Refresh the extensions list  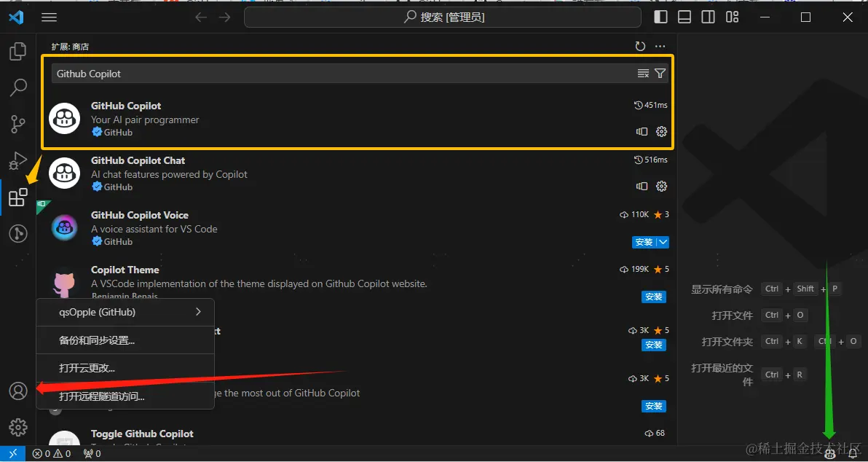pos(641,47)
